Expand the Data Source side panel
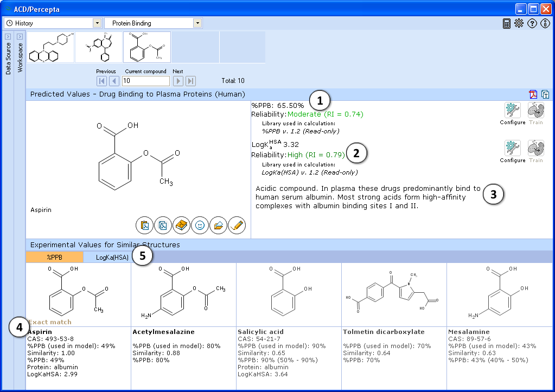555x392 pixels. click(8, 36)
